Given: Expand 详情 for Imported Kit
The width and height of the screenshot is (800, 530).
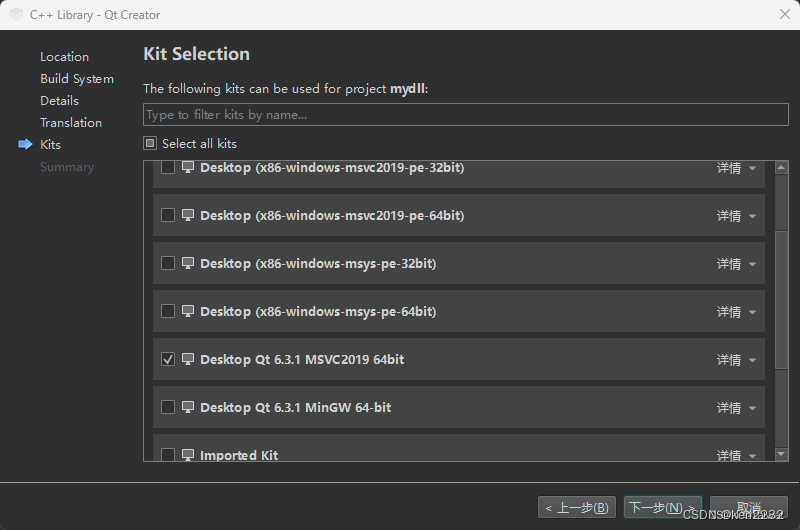Looking at the screenshot, I should click(x=736, y=455).
